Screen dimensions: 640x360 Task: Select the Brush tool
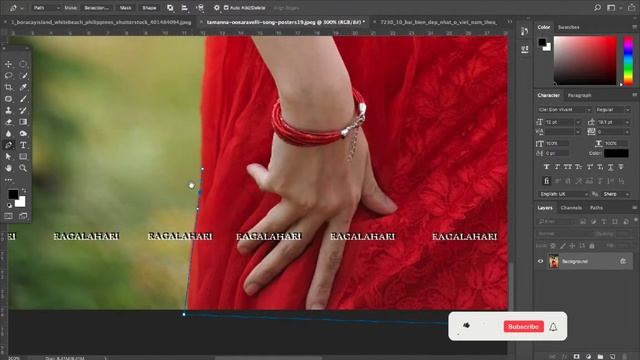(x=23, y=99)
